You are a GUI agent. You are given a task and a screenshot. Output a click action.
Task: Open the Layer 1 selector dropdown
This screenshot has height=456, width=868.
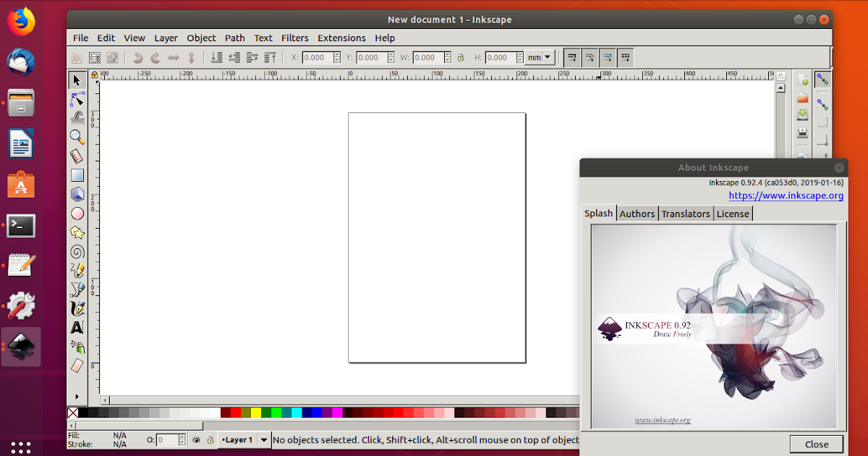(x=263, y=439)
